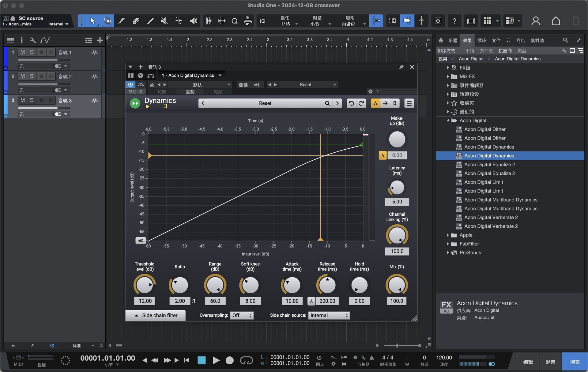Sort by 文件夹 folder

[486, 51]
